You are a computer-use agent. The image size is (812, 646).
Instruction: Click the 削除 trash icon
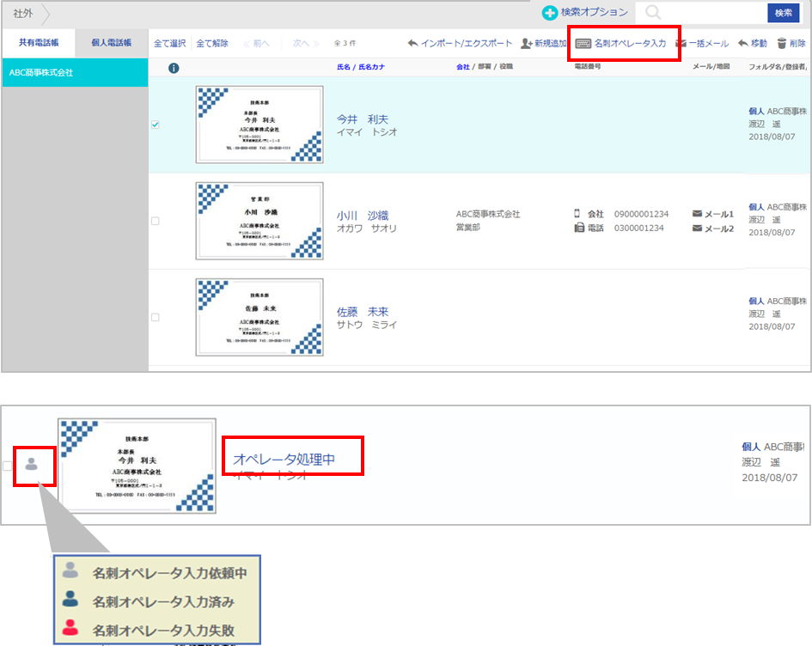781,43
